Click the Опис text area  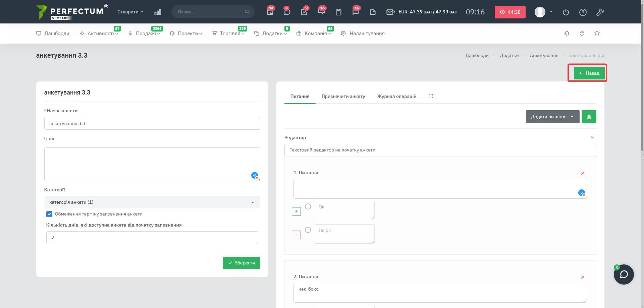[152, 164]
